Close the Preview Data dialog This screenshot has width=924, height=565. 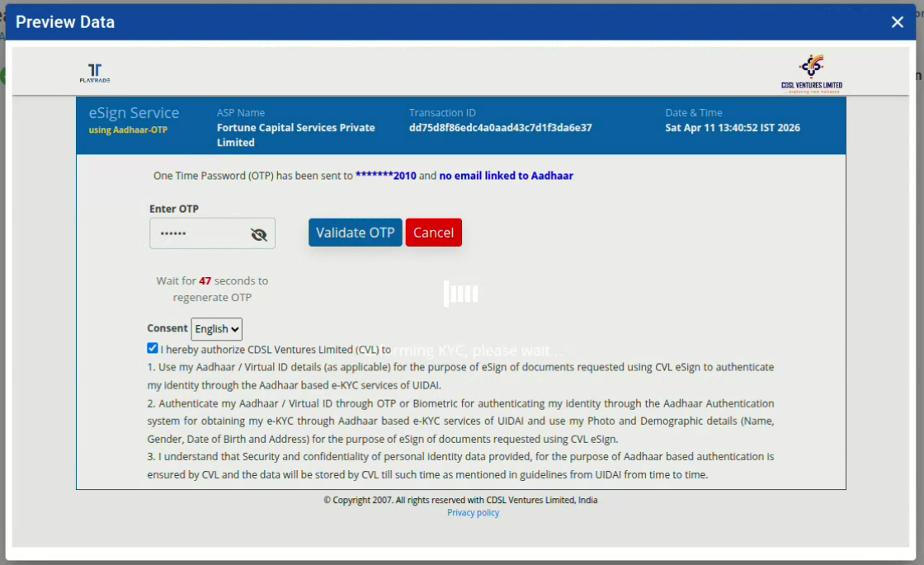(x=898, y=22)
